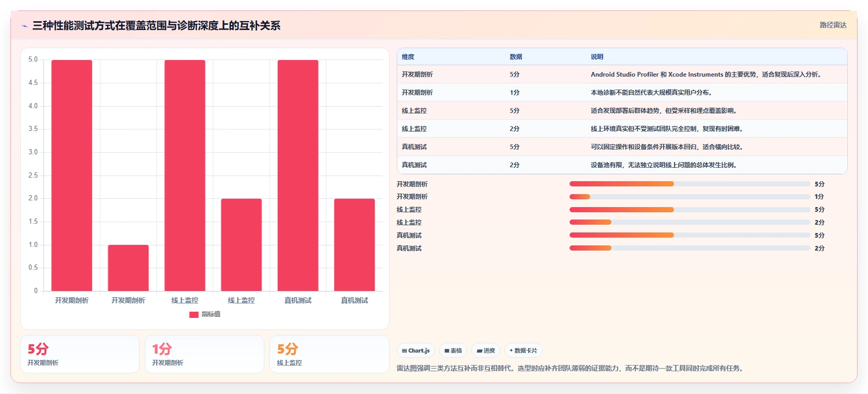Viewport: 868px width, 394px height.
Task: Click the short 真机测试 bar at 2.0
Action: pyautogui.click(x=354, y=245)
